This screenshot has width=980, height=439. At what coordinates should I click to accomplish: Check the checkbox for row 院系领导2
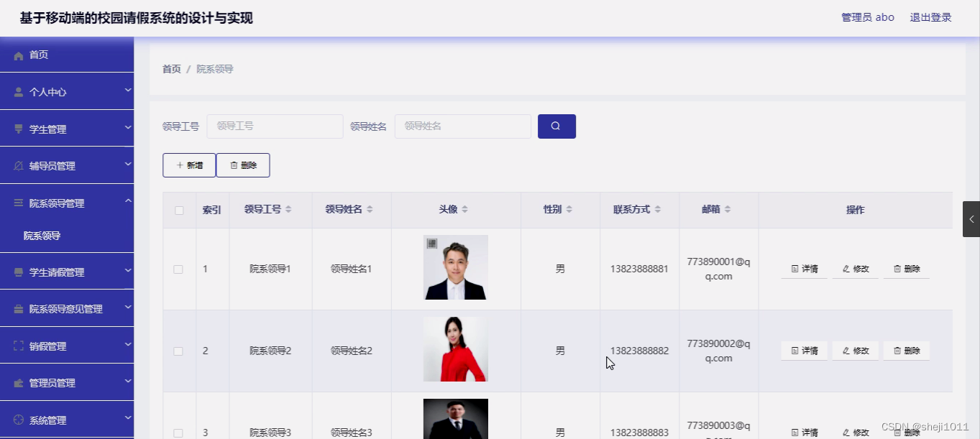coord(178,351)
